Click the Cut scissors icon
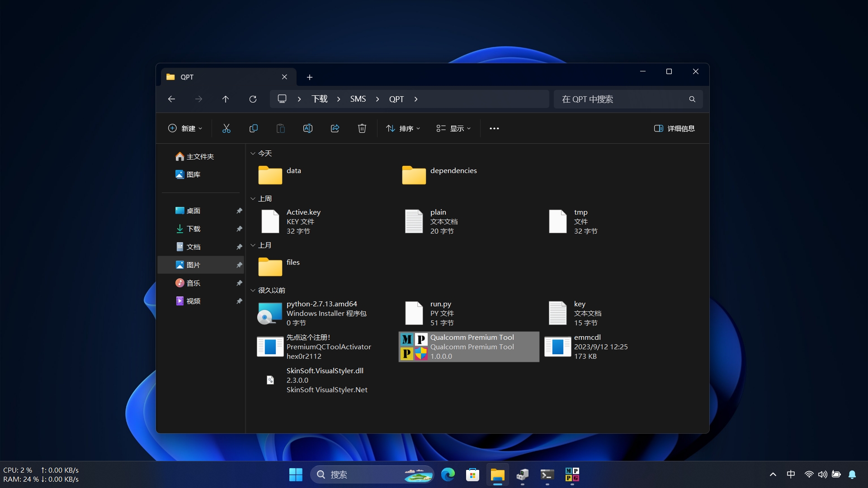This screenshot has width=868, height=488. 226,129
